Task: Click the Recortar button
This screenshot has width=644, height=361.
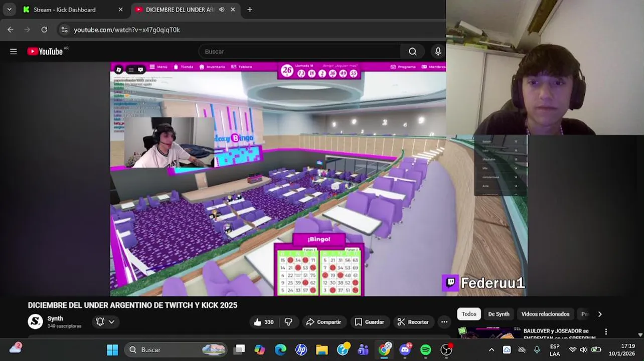Action: coord(413,322)
